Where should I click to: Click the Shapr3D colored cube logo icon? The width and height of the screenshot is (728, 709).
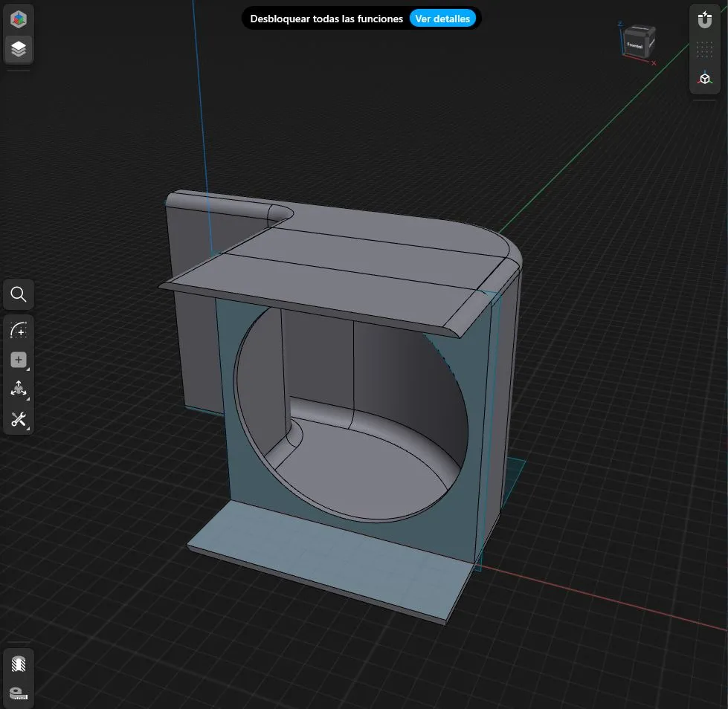coord(19,19)
